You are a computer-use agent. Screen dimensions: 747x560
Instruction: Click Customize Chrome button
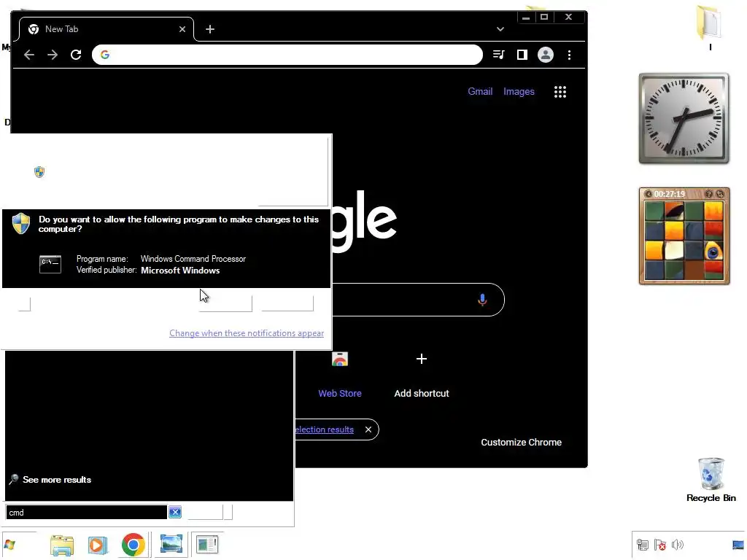coord(521,443)
